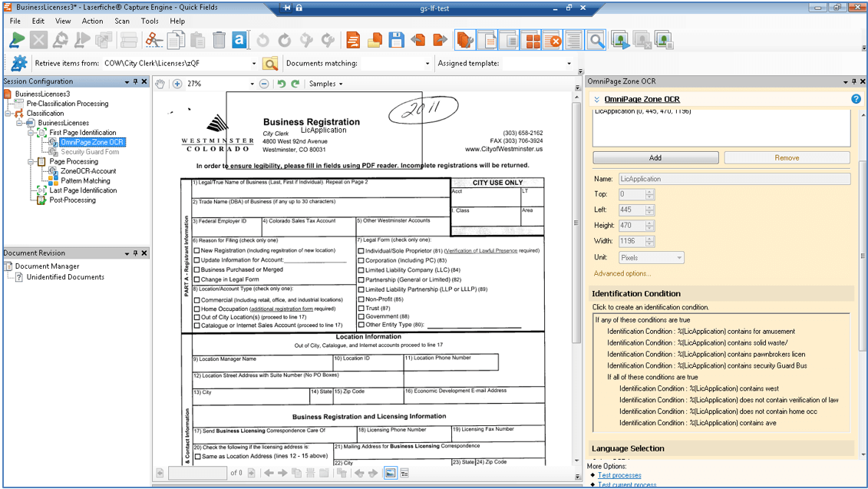The image size is (868, 489).
Task: Toggle the orange X circle pane button
Action: (553, 41)
